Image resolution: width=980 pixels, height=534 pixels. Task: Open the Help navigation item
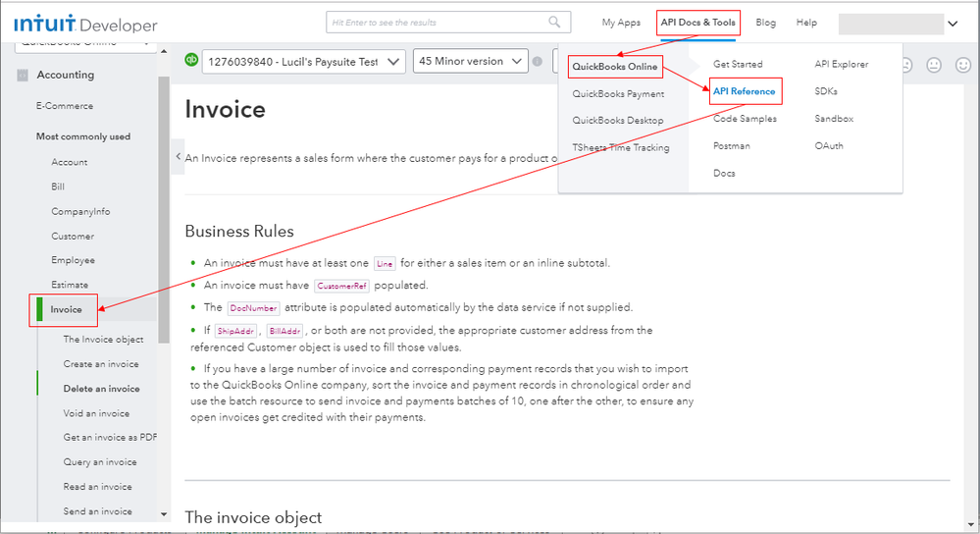click(x=806, y=23)
